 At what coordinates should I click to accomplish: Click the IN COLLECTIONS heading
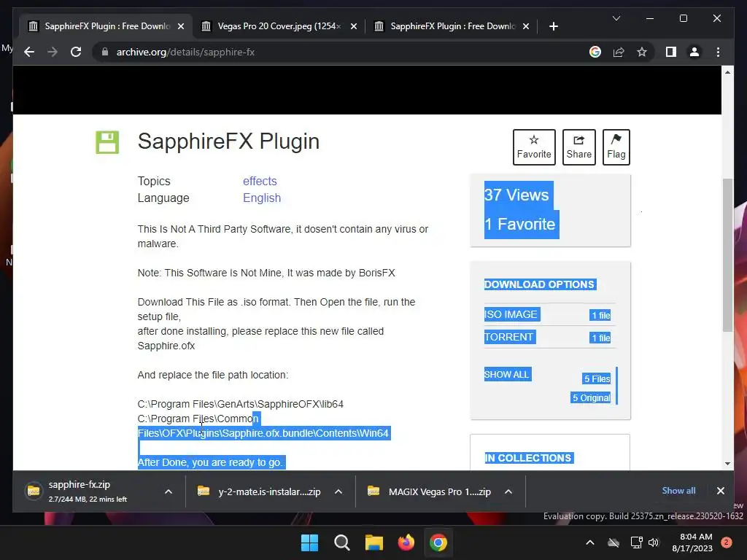[528, 458]
